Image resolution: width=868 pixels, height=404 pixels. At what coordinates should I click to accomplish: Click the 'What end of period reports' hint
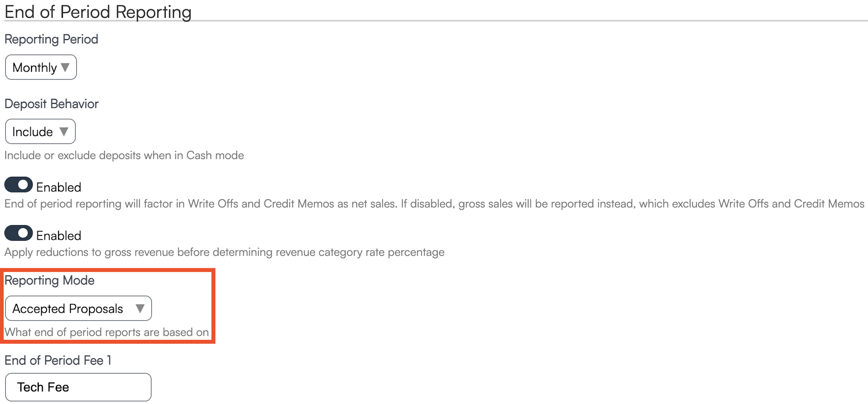[107, 332]
